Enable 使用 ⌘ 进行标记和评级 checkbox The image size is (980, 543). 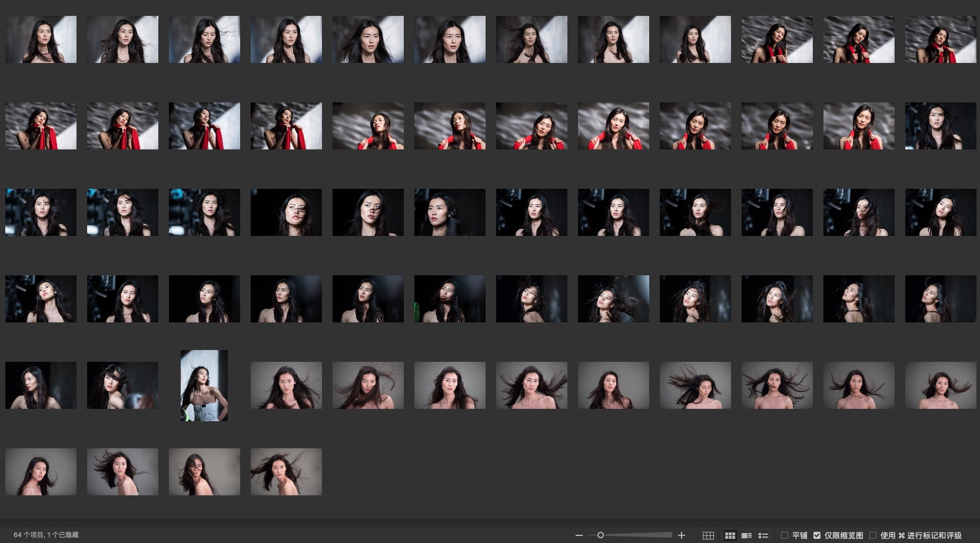(873, 535)
